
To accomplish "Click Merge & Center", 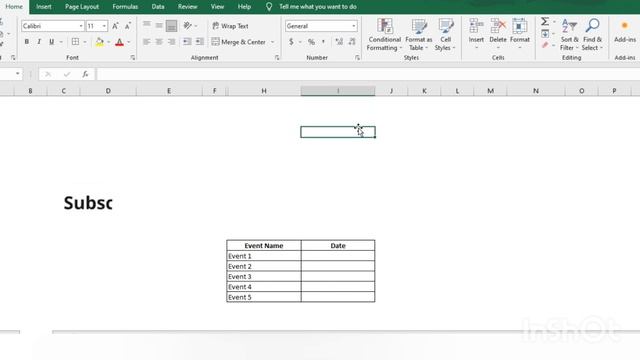I will 239,42.
